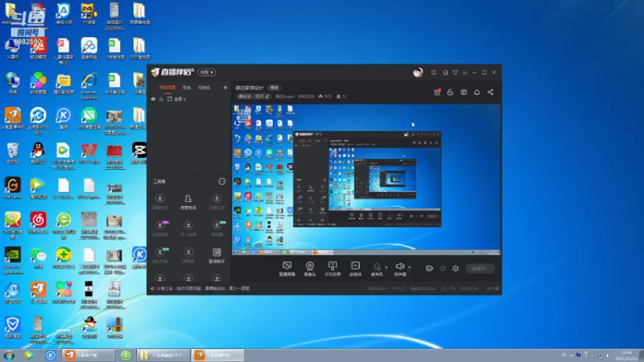Download third tool in second toolbox row
This screenshot has height=362, width=644.
[217, 228]
